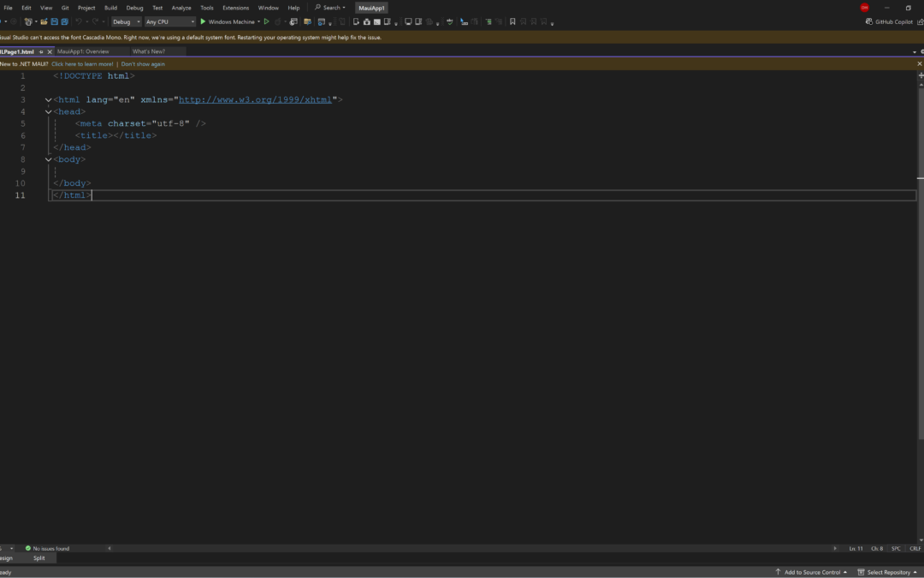The width and height of the screenshot is (924, 578).
Task: Click the green Start Windows Machine button
Action: point(204,21)
